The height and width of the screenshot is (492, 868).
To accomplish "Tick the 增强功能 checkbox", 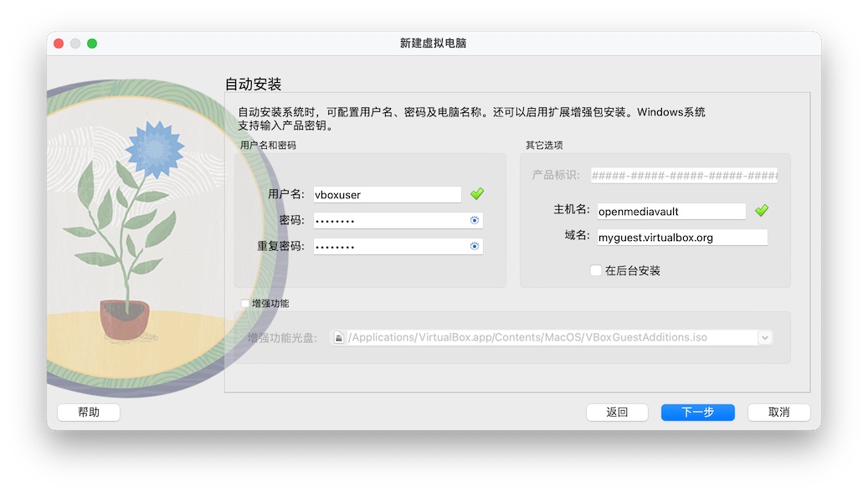I will (x=244, y=304).
